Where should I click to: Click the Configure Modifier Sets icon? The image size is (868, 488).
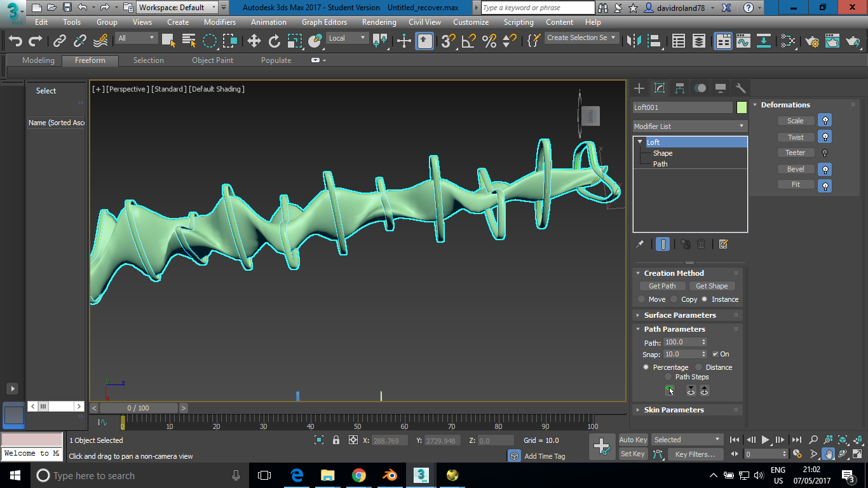(722, 244)
